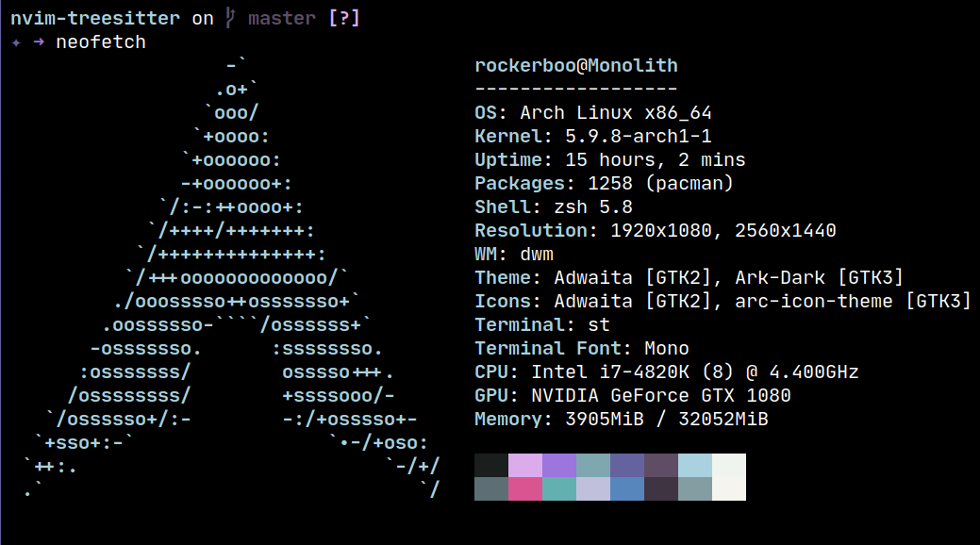Viewport: 980px width, 545px height.
Task: Select the 'Resolution: 1920x1080, 2560x1440' line
Action: point(655,231)
